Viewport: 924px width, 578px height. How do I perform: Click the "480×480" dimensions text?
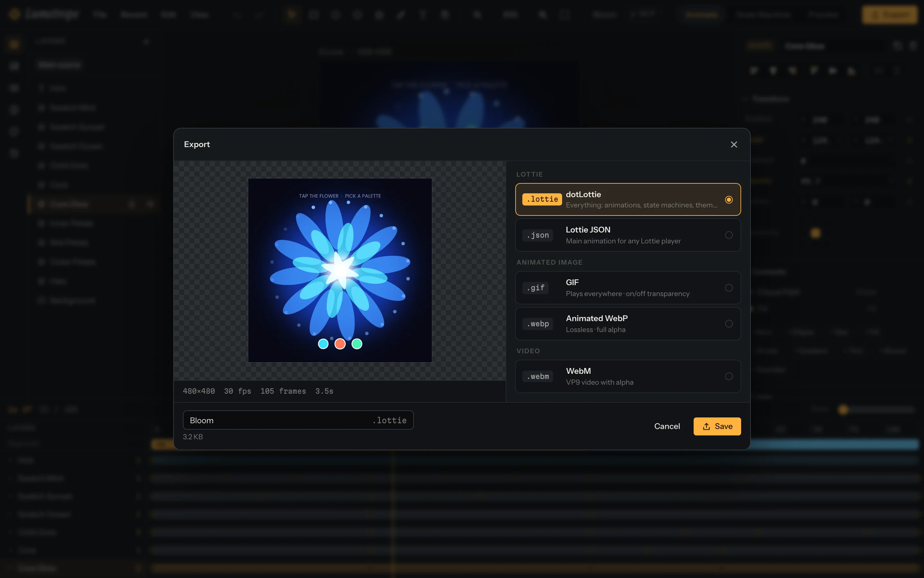(x=199, y=391)
